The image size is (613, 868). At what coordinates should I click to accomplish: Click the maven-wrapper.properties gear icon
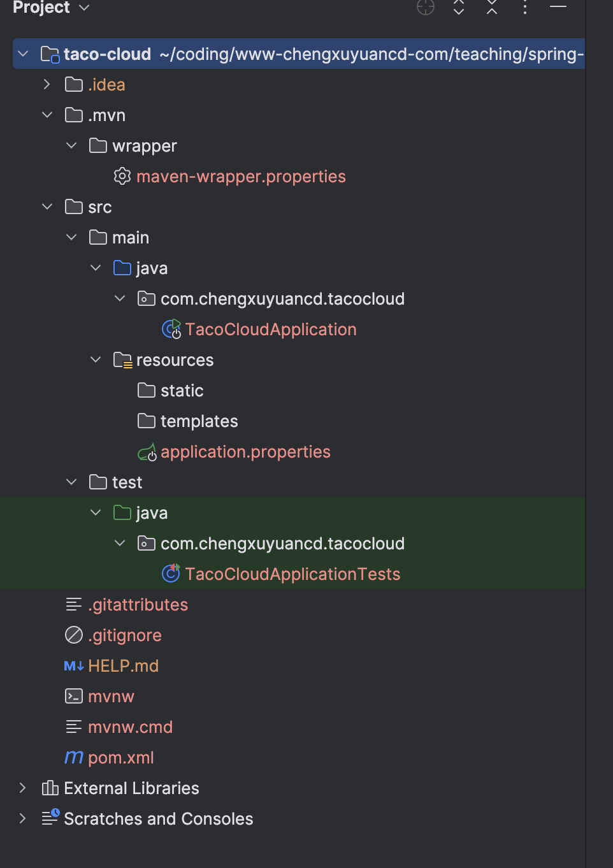[122, 177]
